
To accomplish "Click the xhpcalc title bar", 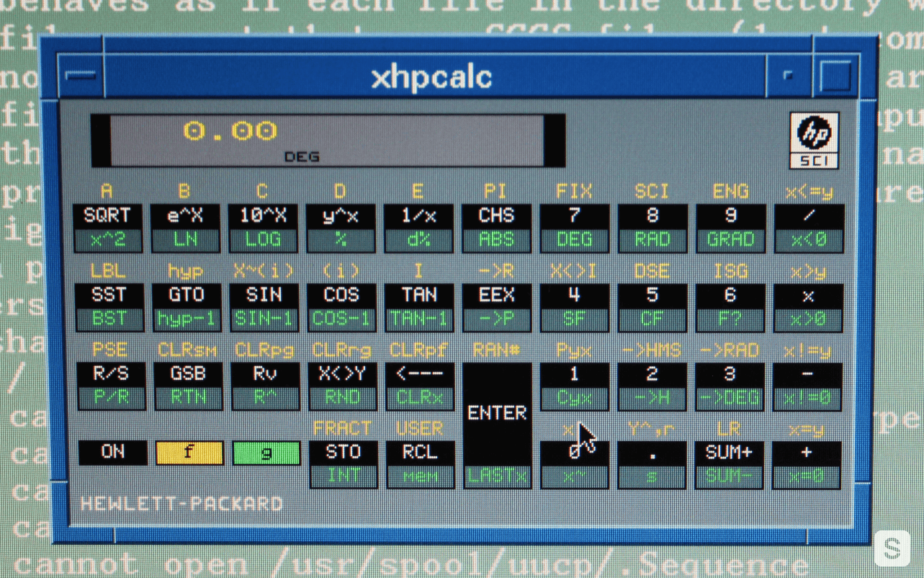I will pyautogui.click(x=434, y=76).
